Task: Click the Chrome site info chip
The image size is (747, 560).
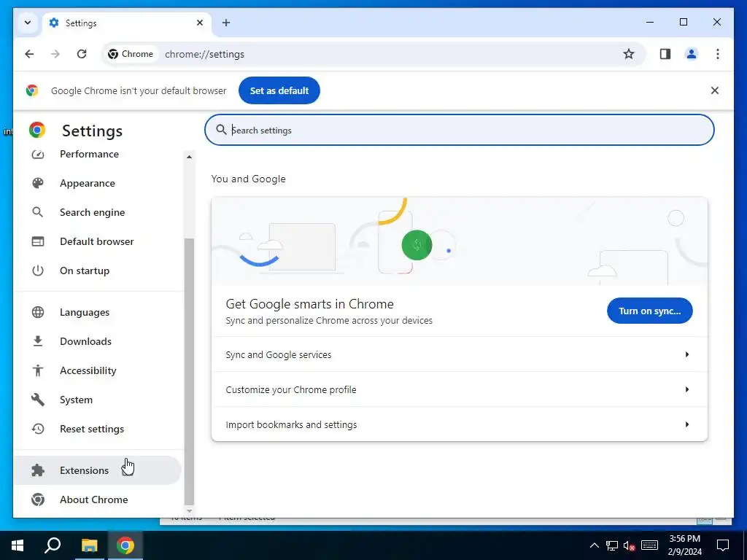Action: click(x=131, y=54)
